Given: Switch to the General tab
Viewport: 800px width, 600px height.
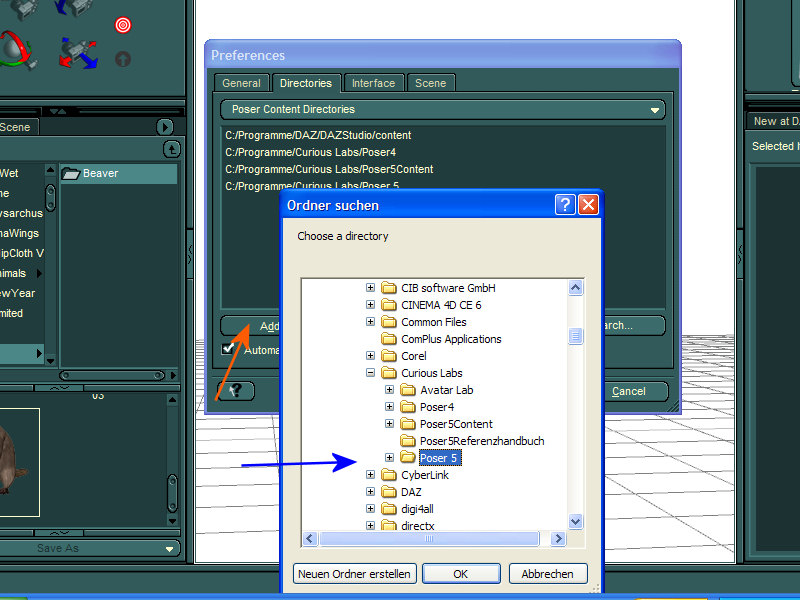Looking at the screenshot, I should 241,83.
